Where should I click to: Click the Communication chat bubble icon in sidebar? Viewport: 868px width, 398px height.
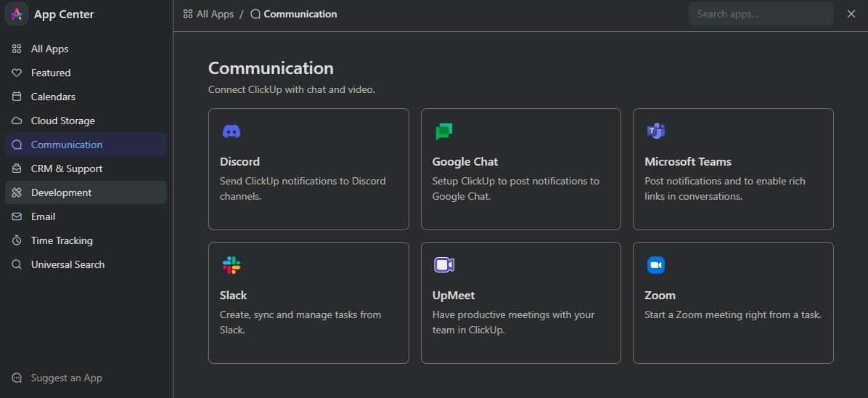point(17,145)
